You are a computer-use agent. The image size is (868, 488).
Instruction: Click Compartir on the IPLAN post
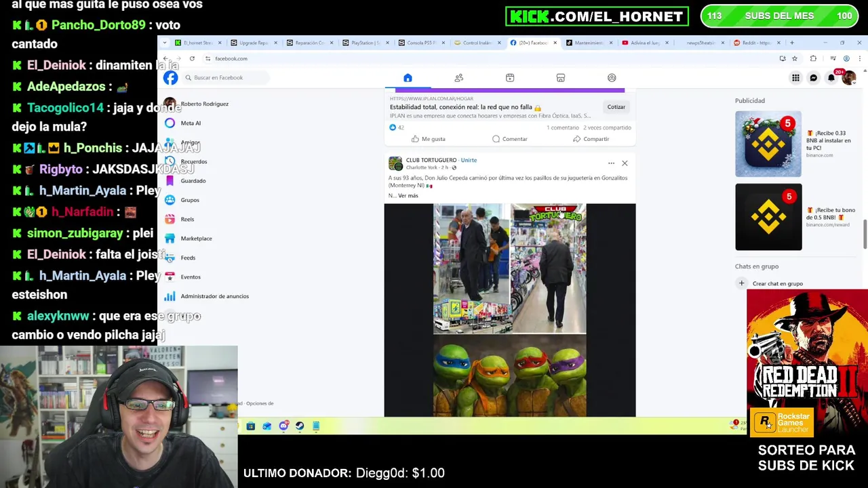click(x=591, y=139)
